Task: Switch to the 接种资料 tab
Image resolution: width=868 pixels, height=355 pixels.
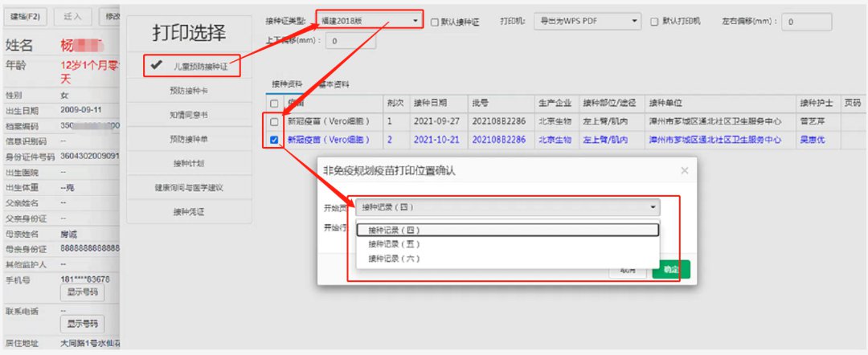Action: [x=287, y=84]
